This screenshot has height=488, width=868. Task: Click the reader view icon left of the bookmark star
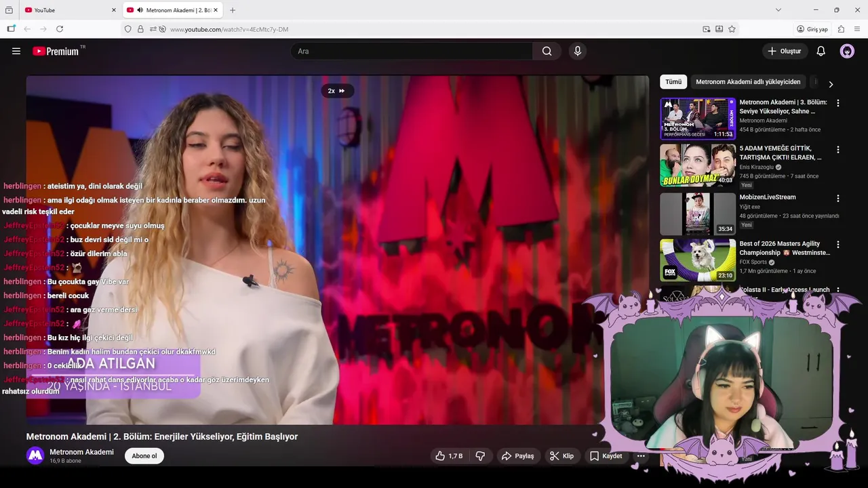click(x=719, y=29)
